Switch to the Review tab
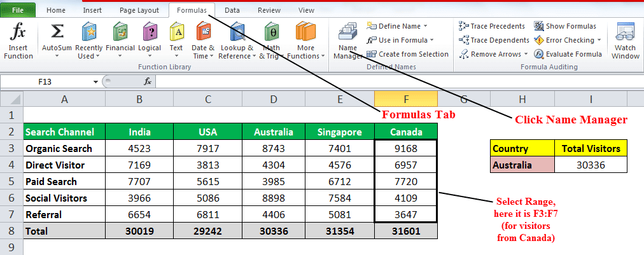The image size is (644, 255). (x=269, y=10)
